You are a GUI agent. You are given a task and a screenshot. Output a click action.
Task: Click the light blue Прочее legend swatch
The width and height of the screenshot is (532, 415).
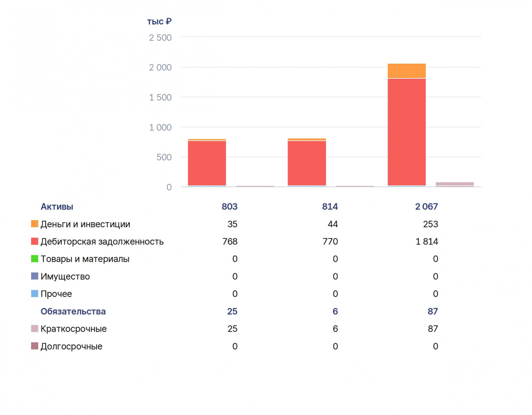pyautogui.click(x=34, y=293)
